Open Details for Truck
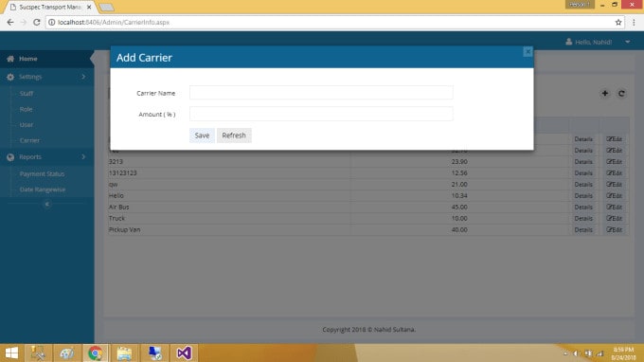 pyautogui.click(x=583, y=219)
